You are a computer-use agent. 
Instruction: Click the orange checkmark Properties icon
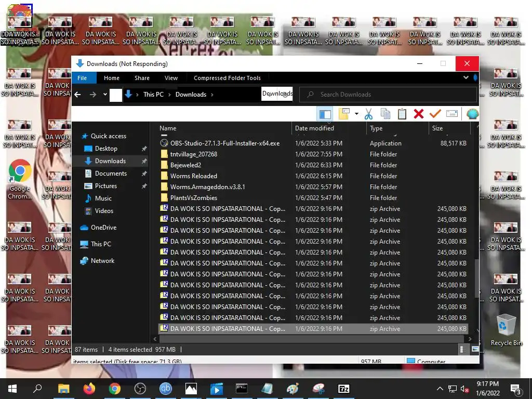pyautogui.click(x=435, y=114)
